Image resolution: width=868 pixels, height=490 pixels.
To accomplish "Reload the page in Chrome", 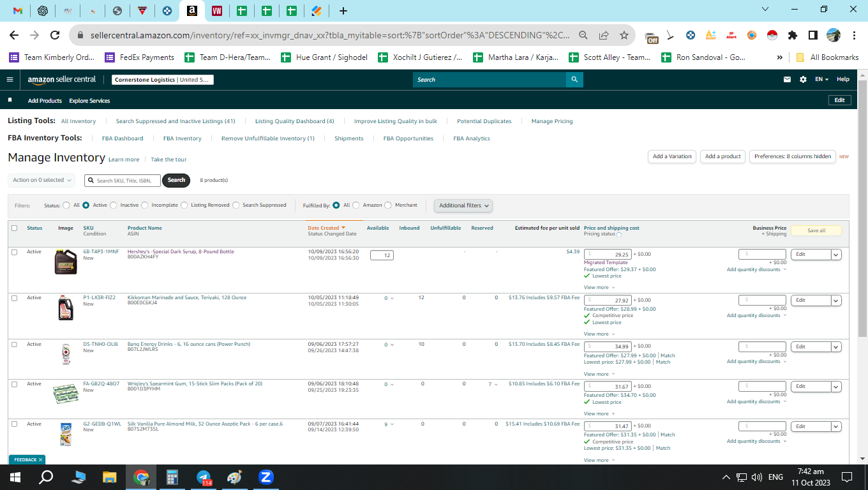I will click(x=55, y=35).
